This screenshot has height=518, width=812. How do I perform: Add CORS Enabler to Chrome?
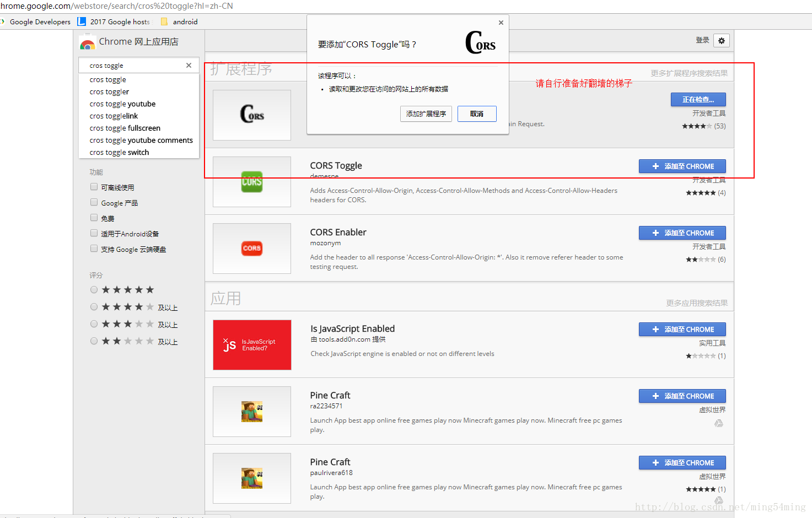[x=682, y=233]
